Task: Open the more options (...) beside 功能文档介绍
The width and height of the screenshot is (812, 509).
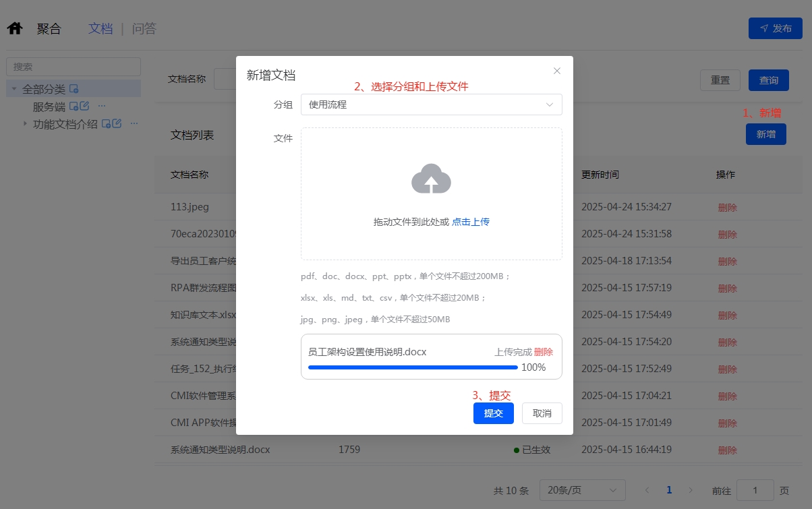Action: (134, 123)
